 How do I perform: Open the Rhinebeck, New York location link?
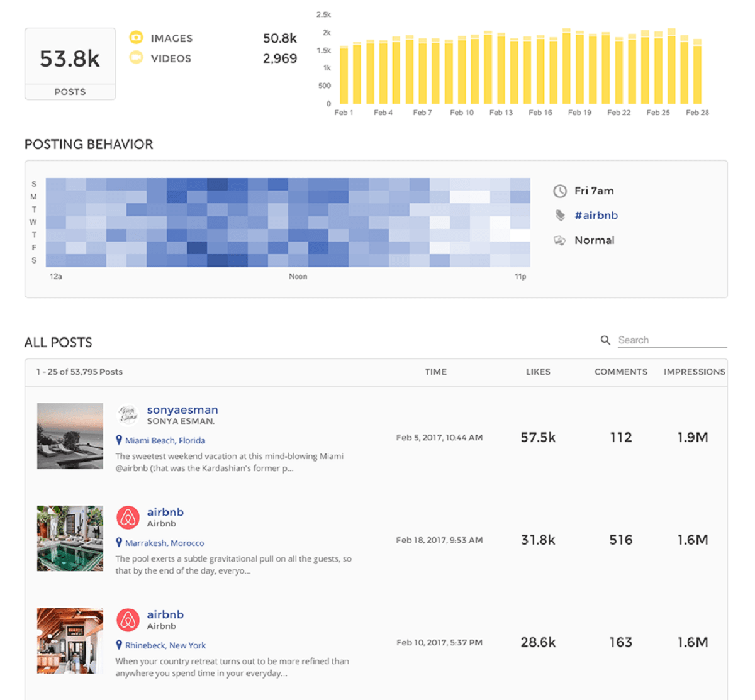(x=165, y=645)
